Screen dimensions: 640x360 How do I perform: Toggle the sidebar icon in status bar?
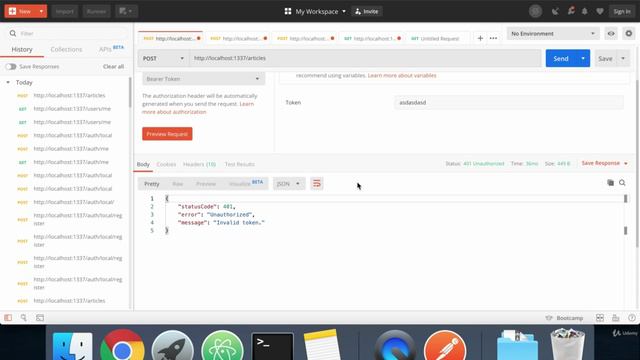click(x=8, y=318)
